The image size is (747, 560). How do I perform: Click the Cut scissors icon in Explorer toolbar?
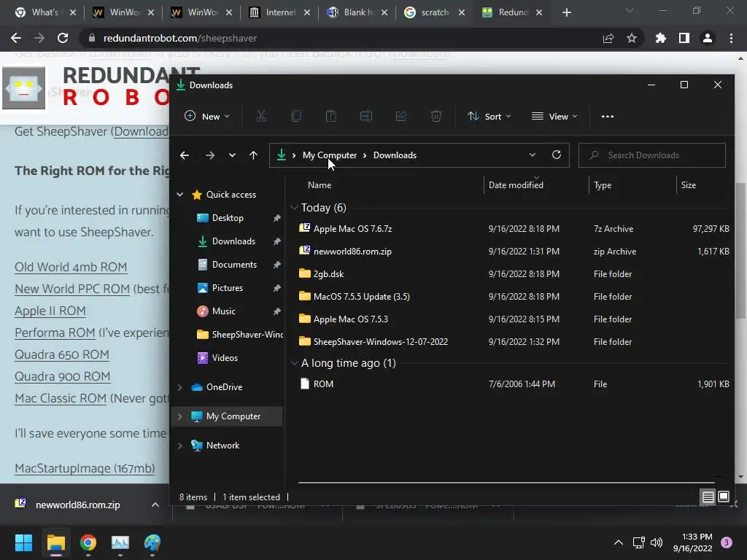point(261,116)
